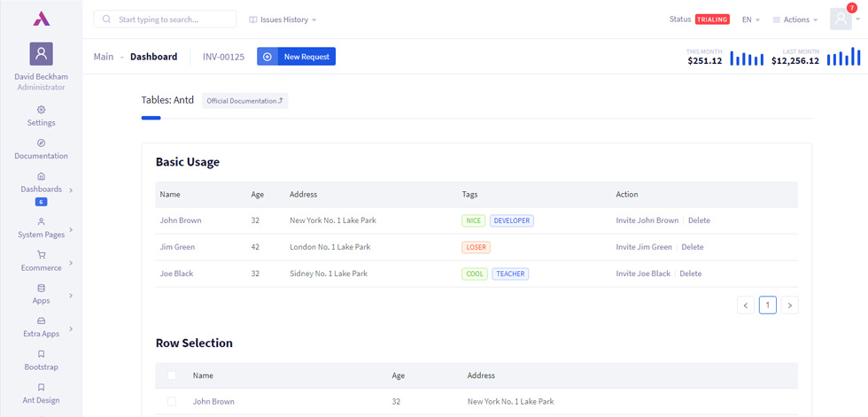Open the EN language dropdown

click(x=751, y=19)
